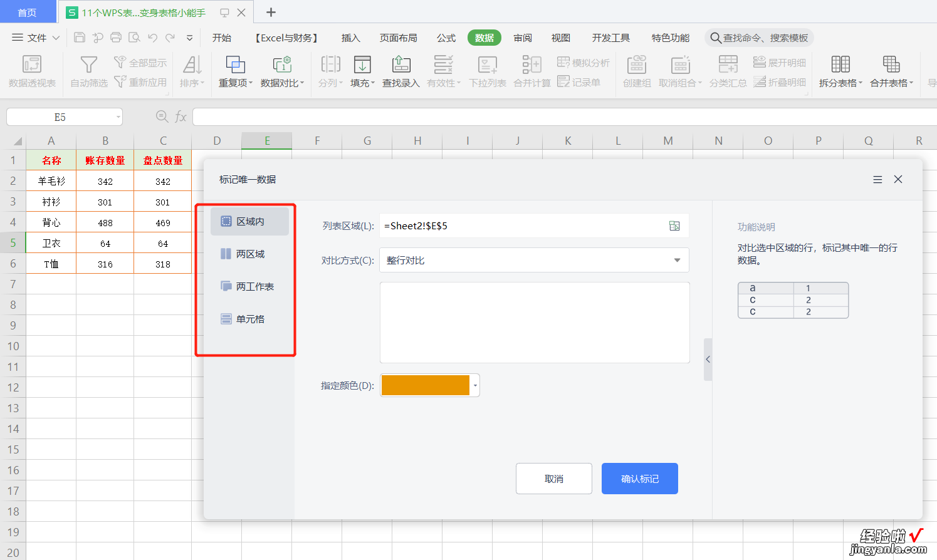Viewport: 937px width, 560px height.
Task: Open the 数据对比 dropdown
Action: (x=282, y=71)
